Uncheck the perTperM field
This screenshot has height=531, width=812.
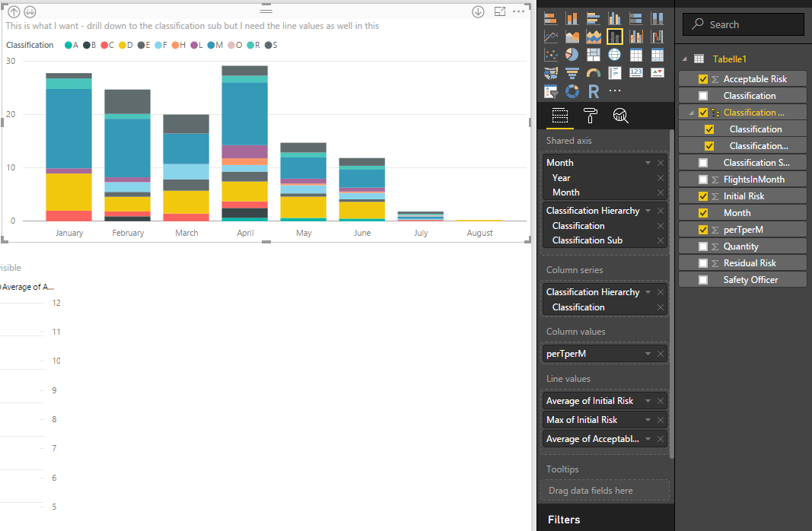(702, 230)
